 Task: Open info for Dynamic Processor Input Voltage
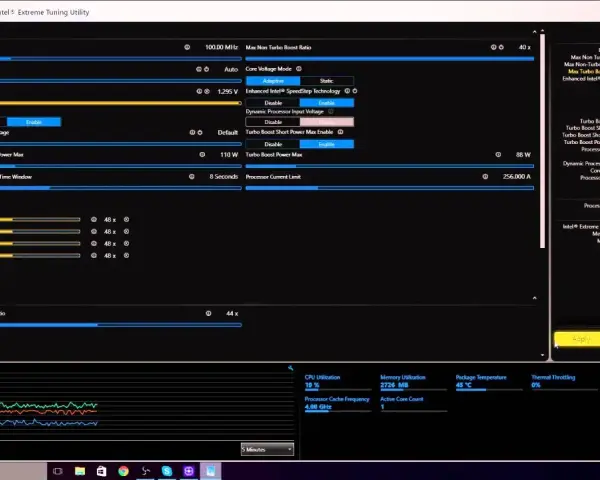[331, 111]
